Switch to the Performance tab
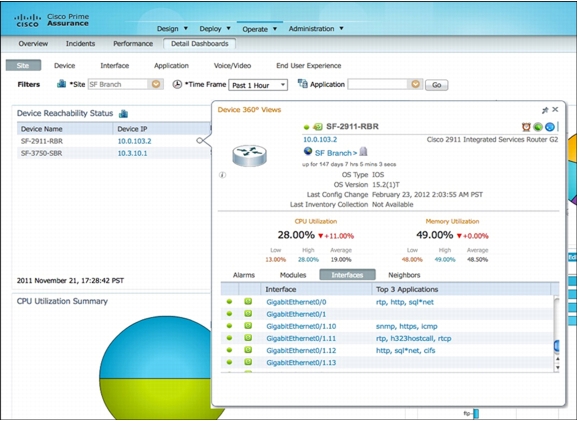578x421 pixels. [x=133, y=44]
